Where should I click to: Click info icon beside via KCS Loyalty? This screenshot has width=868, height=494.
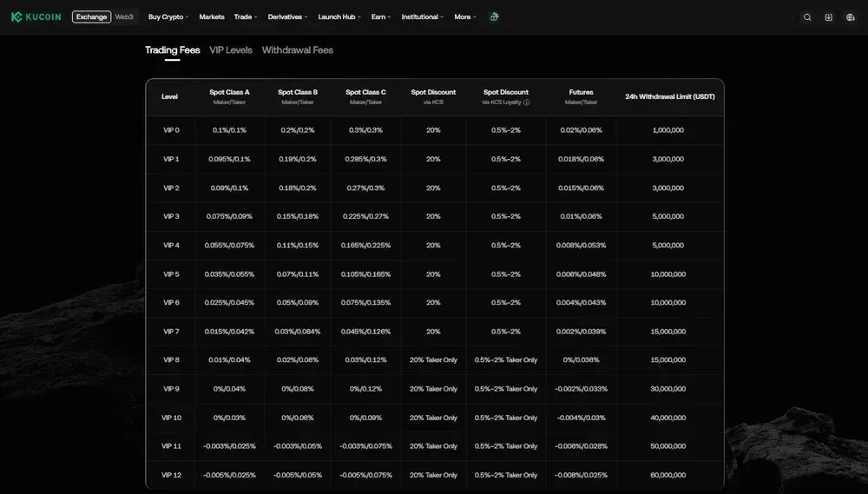point(527,102)
